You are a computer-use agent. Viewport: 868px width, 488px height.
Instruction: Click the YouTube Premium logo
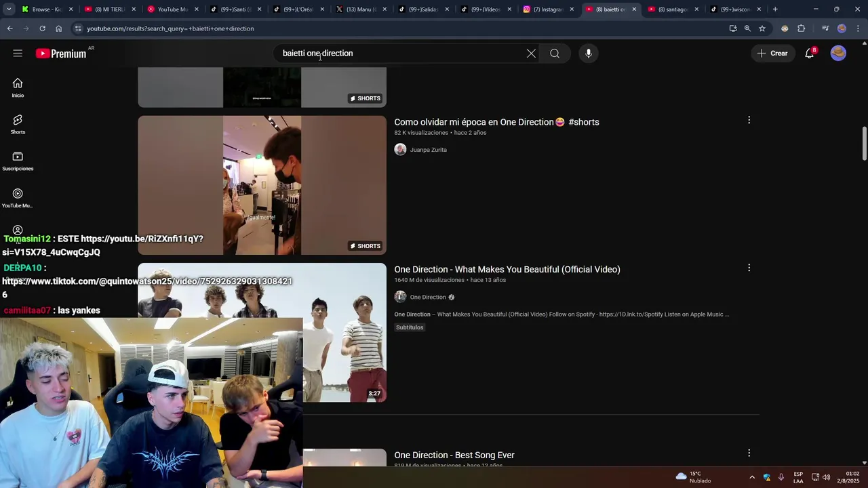(62, 54)
